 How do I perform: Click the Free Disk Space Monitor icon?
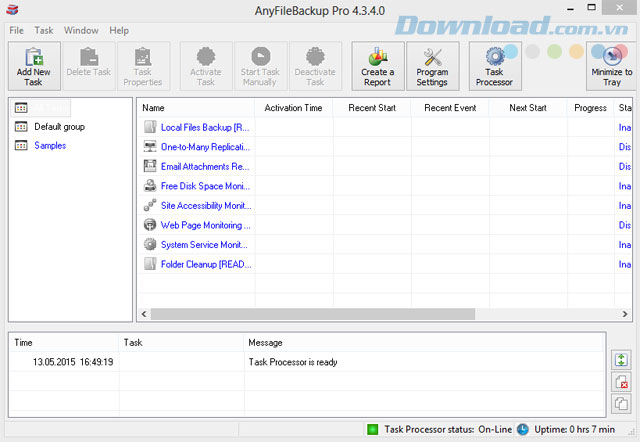tap(150, 186)
